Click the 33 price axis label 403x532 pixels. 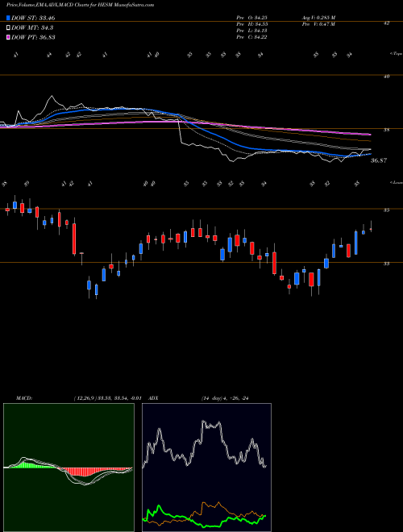coord(386,264)
